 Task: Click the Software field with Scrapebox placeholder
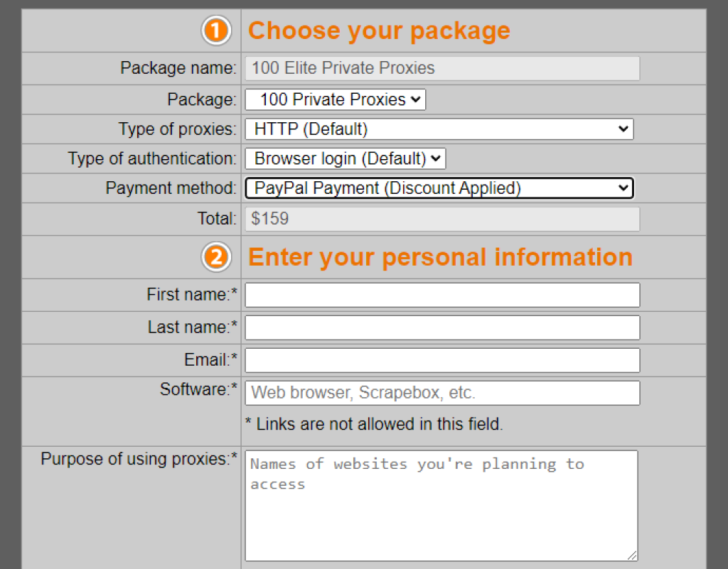441,393
